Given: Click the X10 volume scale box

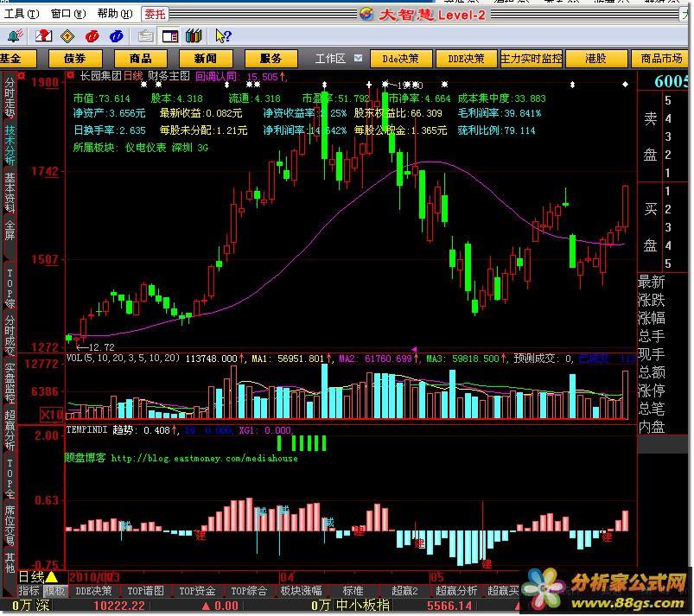Looking at the screenshot, I should click(52, 415).
